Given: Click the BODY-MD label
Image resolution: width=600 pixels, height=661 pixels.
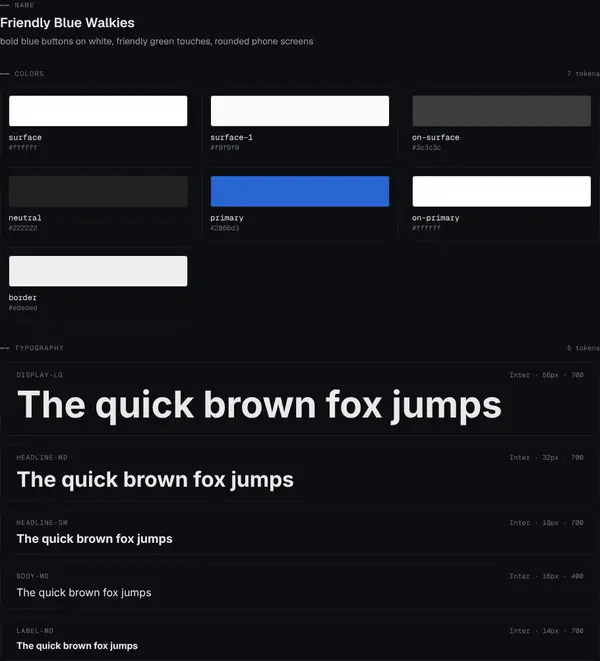Looking at the screenshot, I should pyautogui.click(x=32, y=576).
